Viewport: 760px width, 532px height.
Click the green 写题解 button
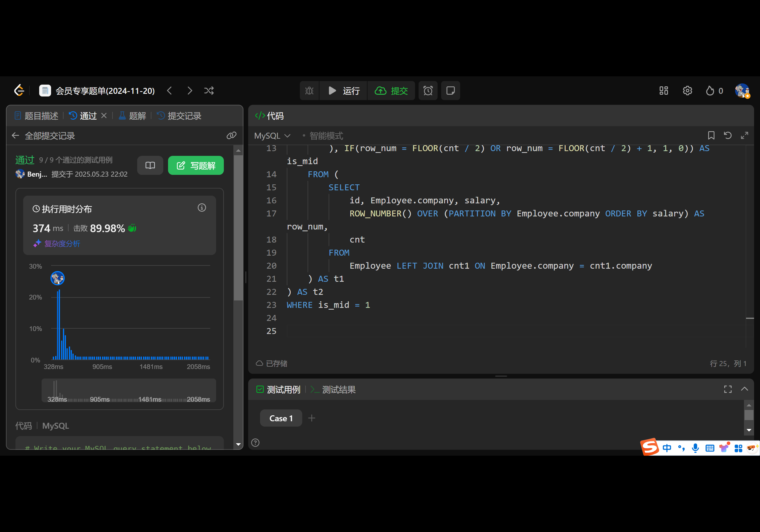click(196, 166)
